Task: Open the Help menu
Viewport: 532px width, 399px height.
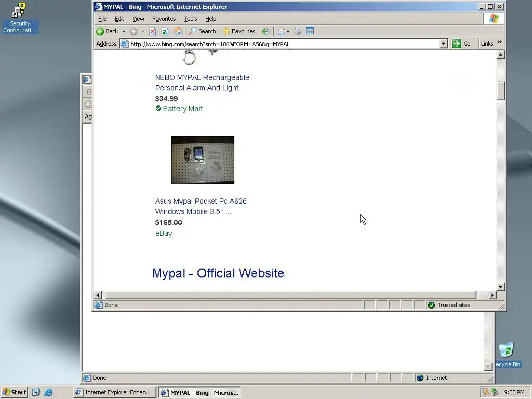Action: point(211,19)
